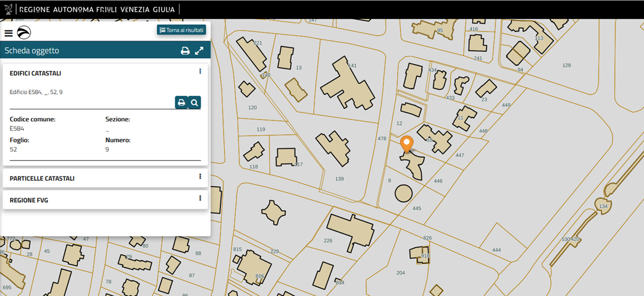Click parcel 444 on the map

click(496, 250)
